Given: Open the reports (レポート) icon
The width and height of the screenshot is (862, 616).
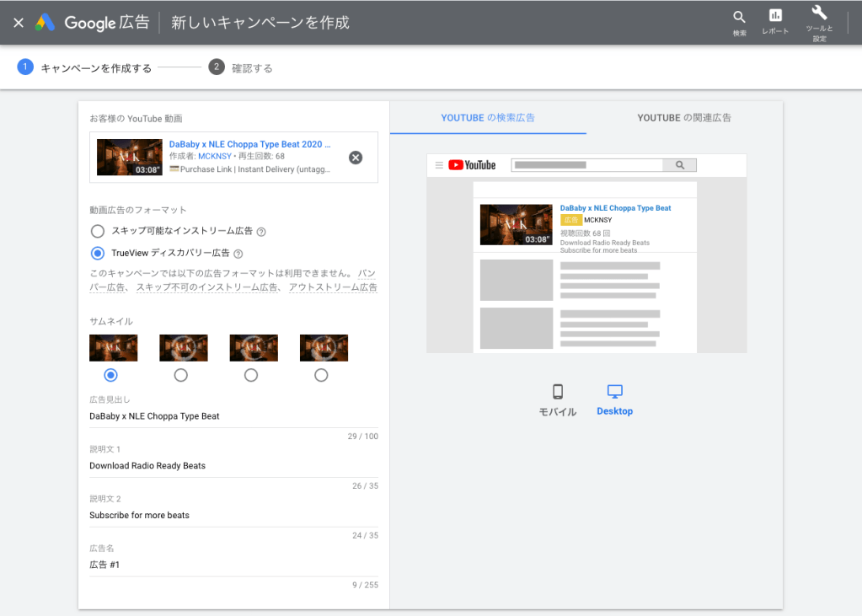Looking at the screenshot, I should (x=775, y=16).
